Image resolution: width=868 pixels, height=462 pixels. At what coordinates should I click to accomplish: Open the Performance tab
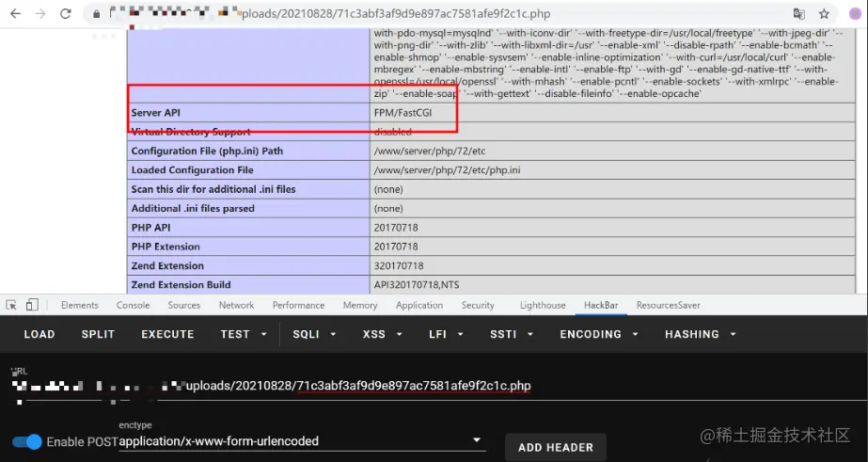(x=298, y=305)
